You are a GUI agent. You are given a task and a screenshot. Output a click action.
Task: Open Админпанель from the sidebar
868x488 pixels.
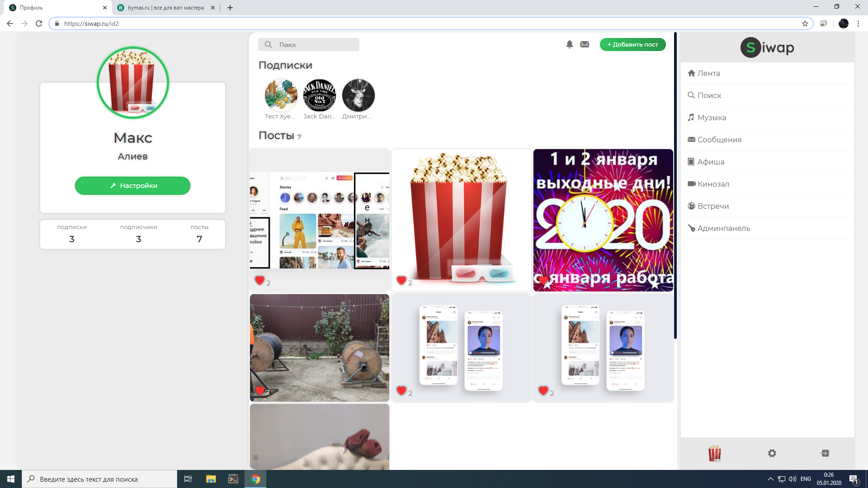point(723,228)
